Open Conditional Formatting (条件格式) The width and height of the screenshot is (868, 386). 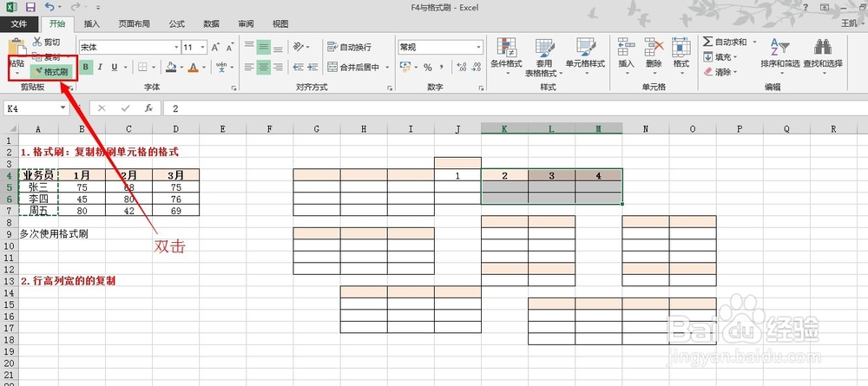point(507,56)
